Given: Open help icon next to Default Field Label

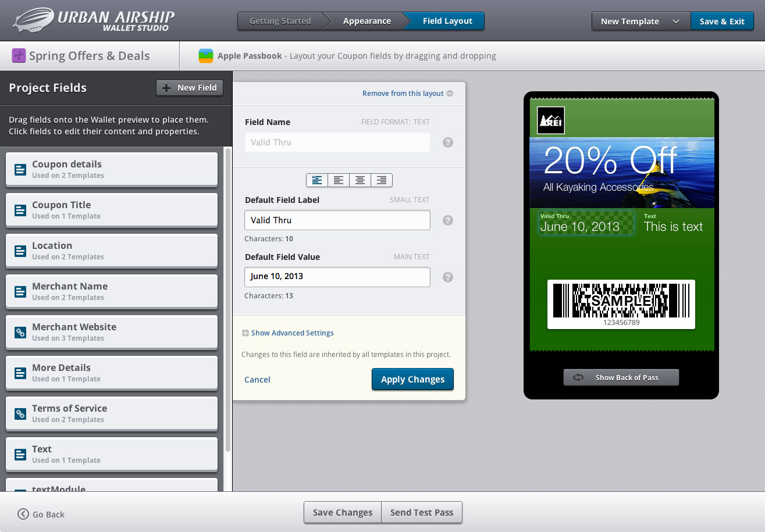Looking at the screenshot, I should coord(448,220).
